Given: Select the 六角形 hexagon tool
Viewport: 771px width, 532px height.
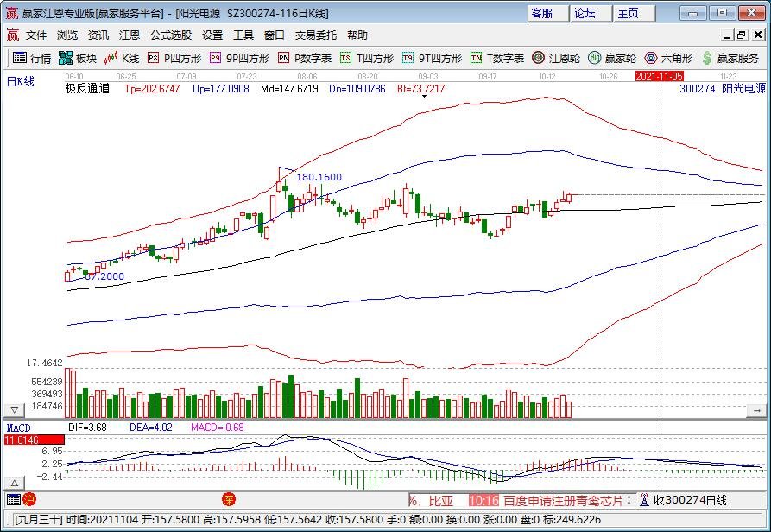Looking at the screenshot, I should point(668,58).
